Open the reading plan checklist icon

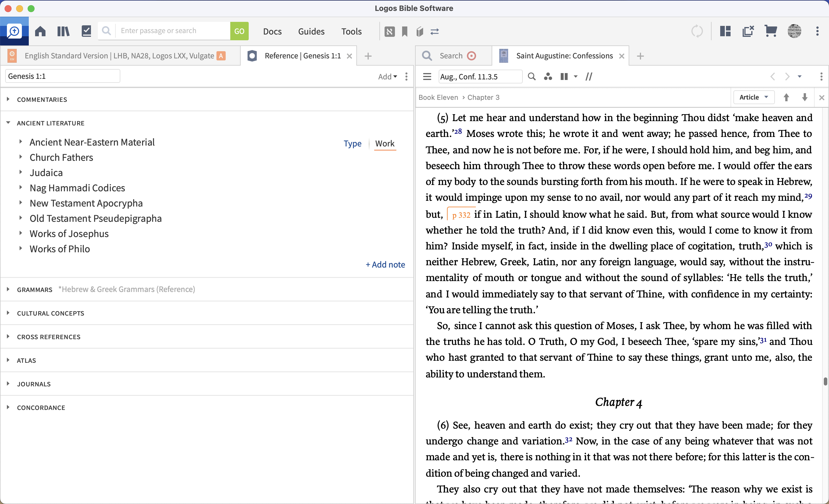tap(86, 31)
